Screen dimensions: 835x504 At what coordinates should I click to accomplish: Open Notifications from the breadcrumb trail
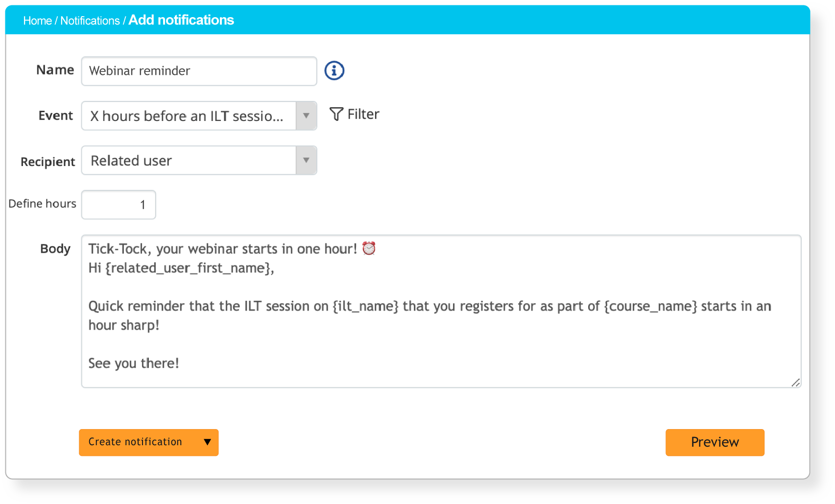click(90, 21)
